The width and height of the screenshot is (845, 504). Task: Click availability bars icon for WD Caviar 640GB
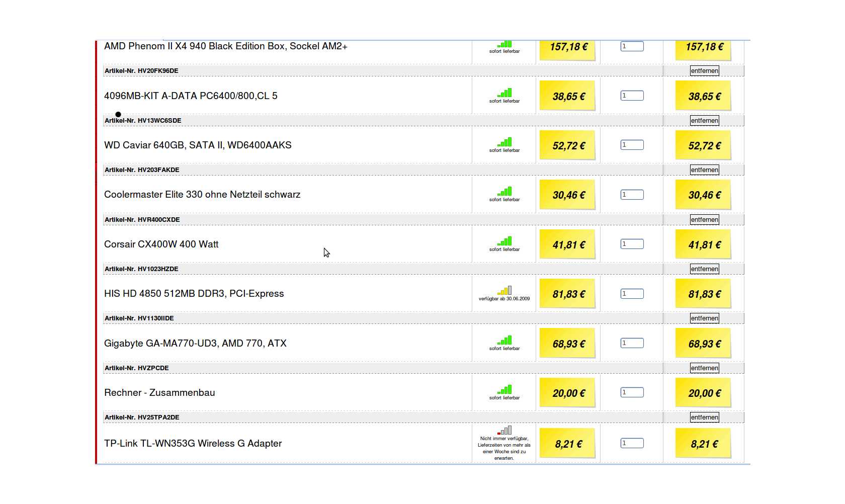[x=504, y=142]
